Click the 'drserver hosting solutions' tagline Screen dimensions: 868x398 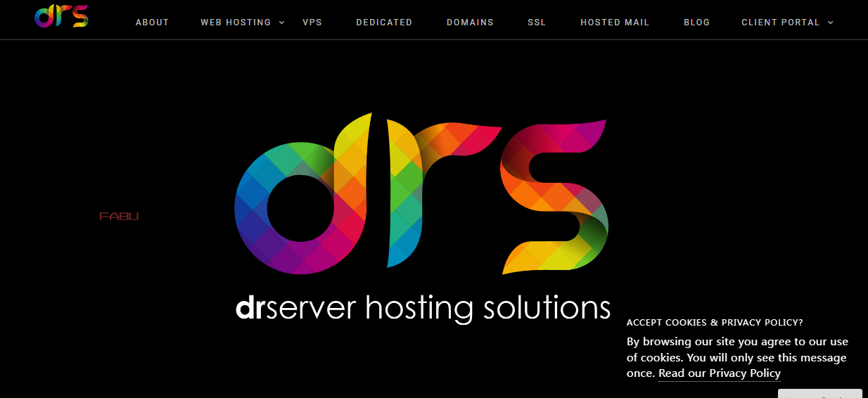coord(423,308)
